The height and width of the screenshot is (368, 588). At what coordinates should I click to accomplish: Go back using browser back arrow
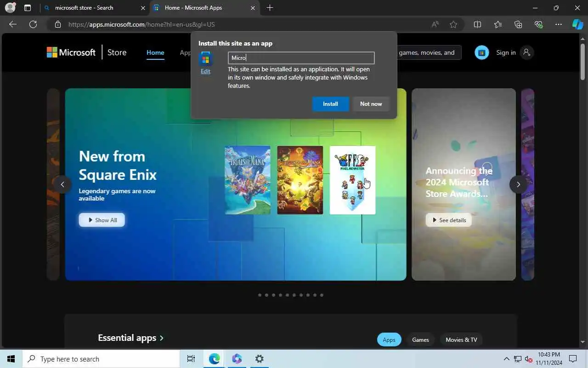pos(13,24)
